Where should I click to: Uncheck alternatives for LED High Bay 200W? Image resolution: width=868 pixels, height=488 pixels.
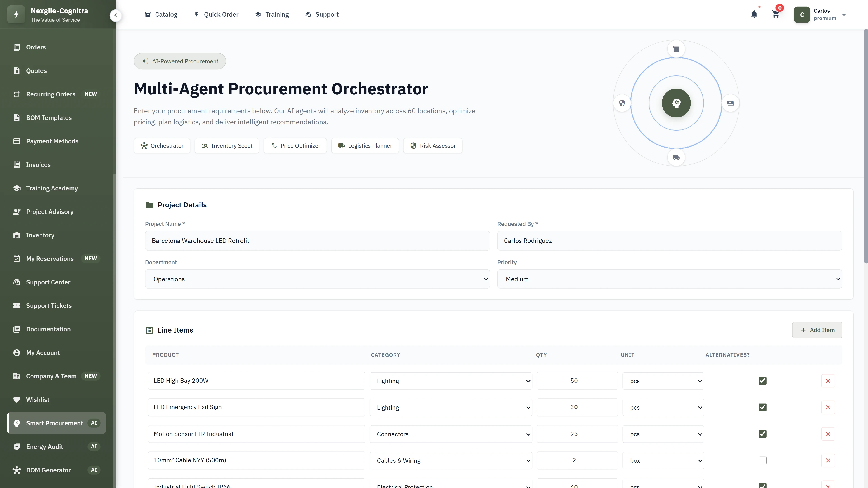tap(762, 380)
